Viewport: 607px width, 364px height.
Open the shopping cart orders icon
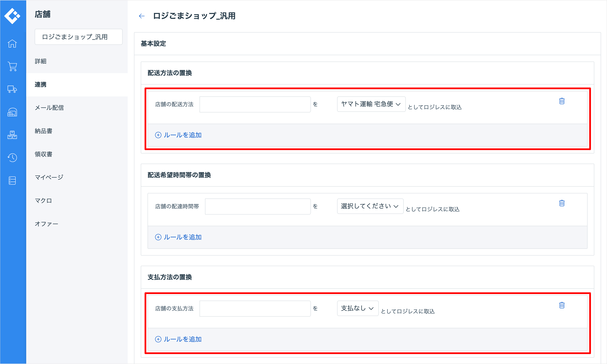click(12, 66)
